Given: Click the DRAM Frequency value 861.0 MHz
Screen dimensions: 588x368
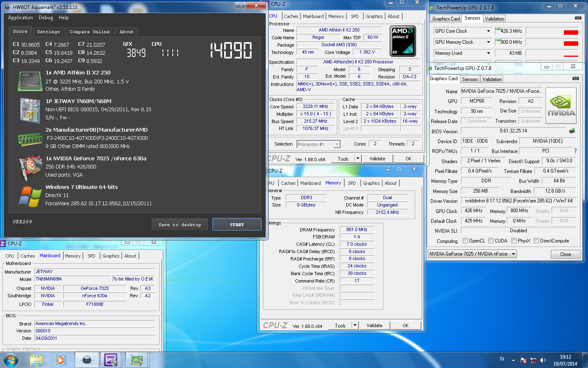Looking at the screenshot, I should coord(357,230).
